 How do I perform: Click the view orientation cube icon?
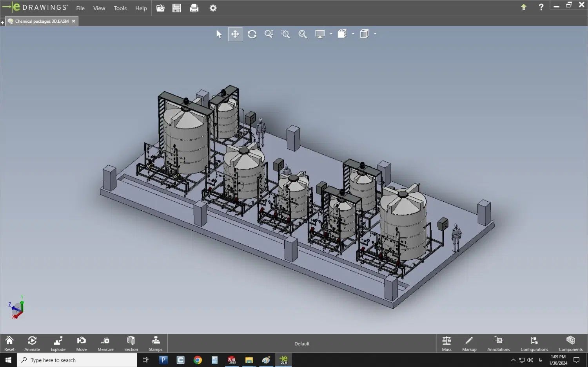pos(342,34)
